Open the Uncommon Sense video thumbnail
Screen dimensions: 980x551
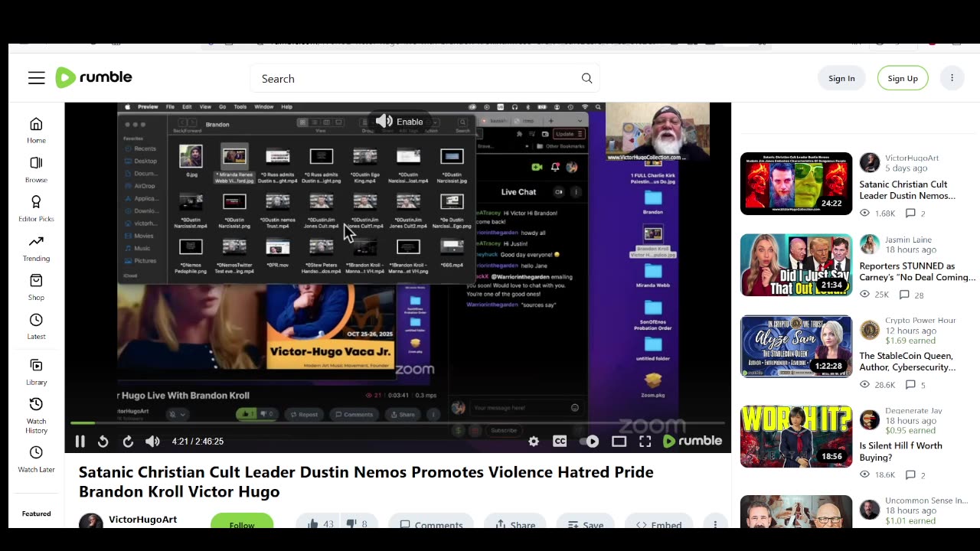pos(796,511)
